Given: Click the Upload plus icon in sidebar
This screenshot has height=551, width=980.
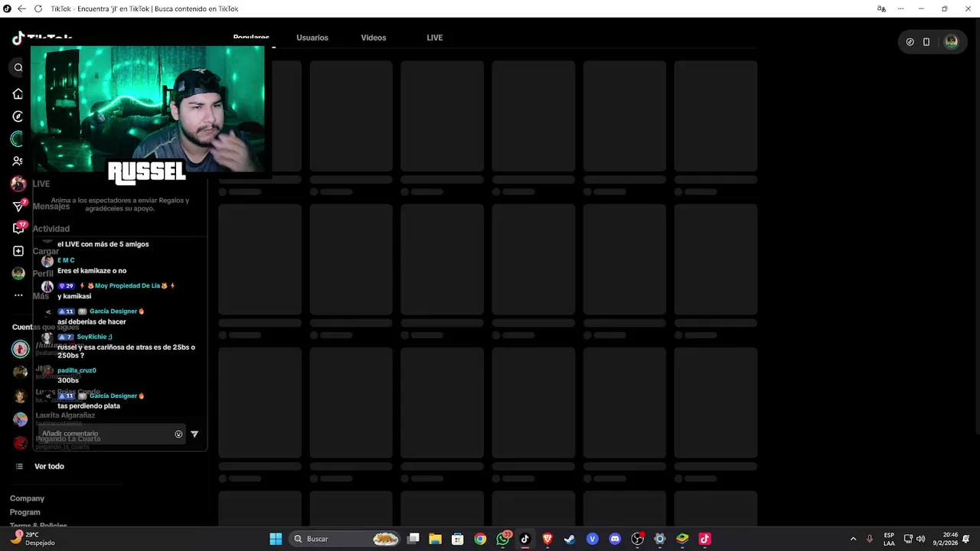Looking at the screenshot, I should pos(18,251).
